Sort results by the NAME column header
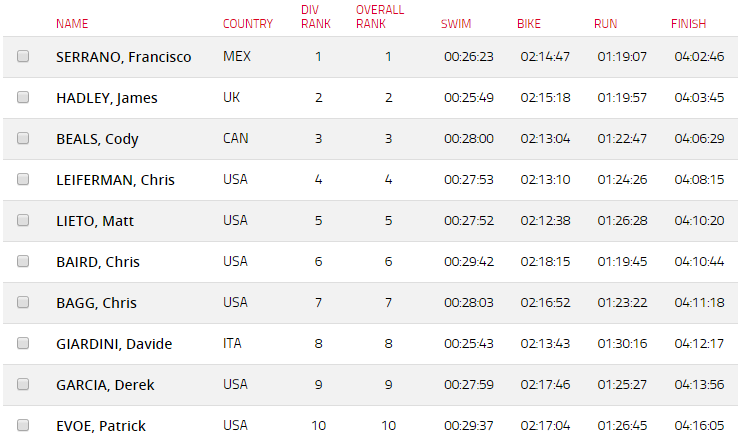The height and width of the screenshot is (446, 738). click(x=72, y=24)
